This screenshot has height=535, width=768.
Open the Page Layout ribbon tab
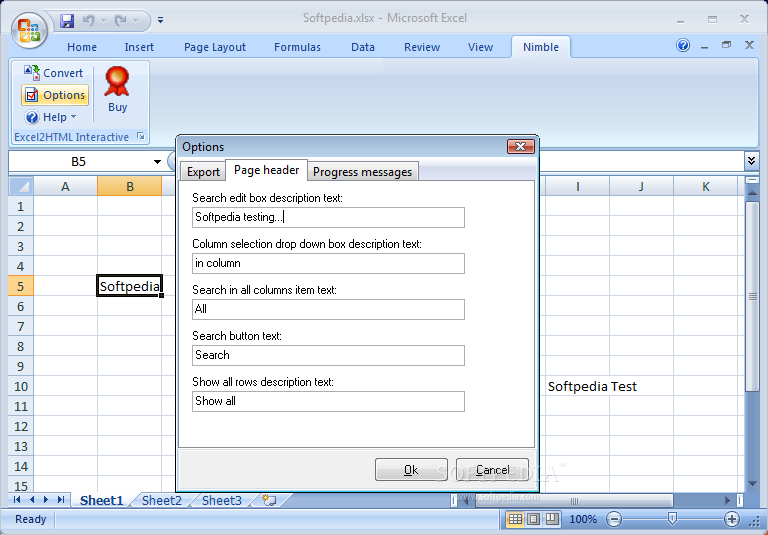coord(215,47)
